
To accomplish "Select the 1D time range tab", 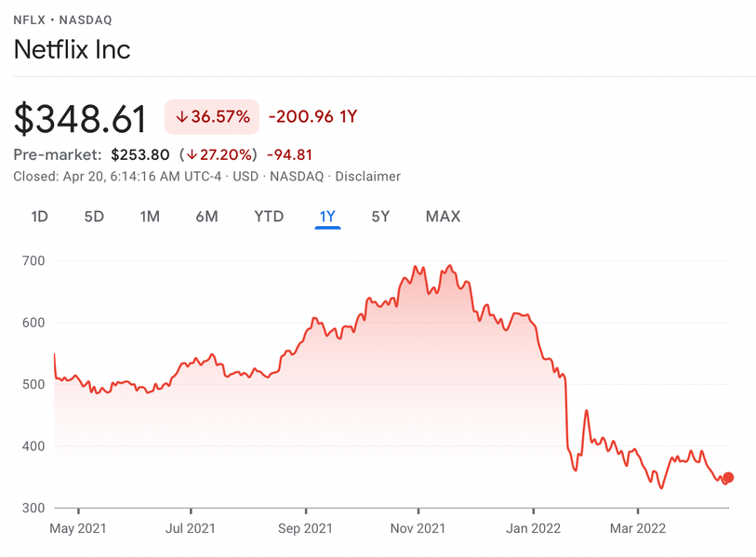I will click(39, 217).
